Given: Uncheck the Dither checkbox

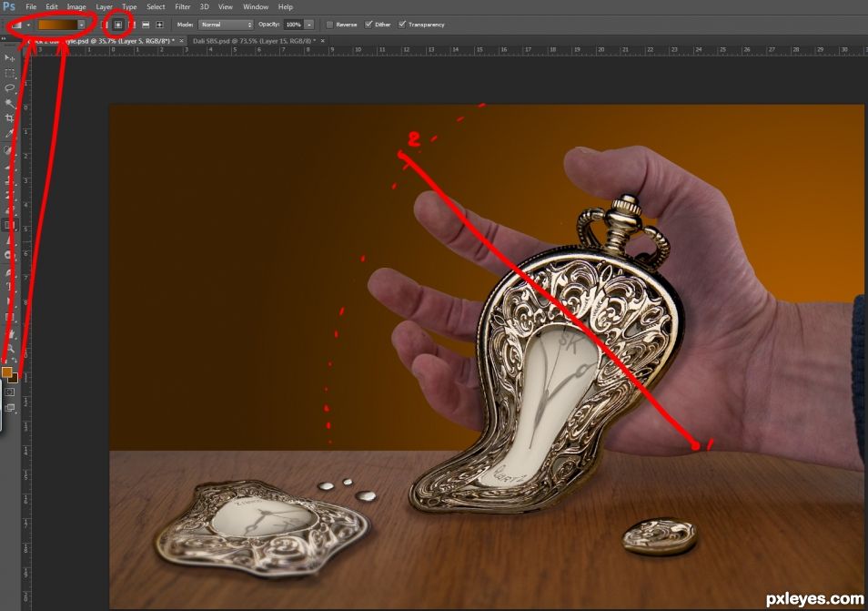Looking at the screenshot, I should (368, 25).
